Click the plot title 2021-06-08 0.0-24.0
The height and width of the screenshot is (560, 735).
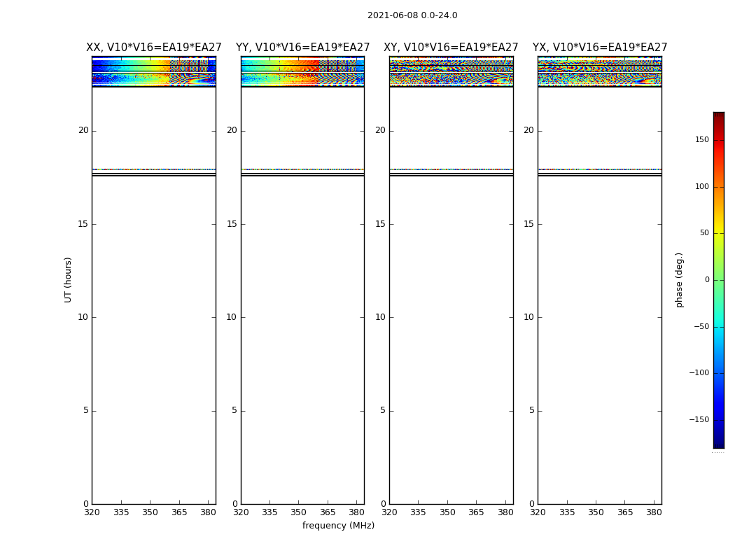coord(412,15)
